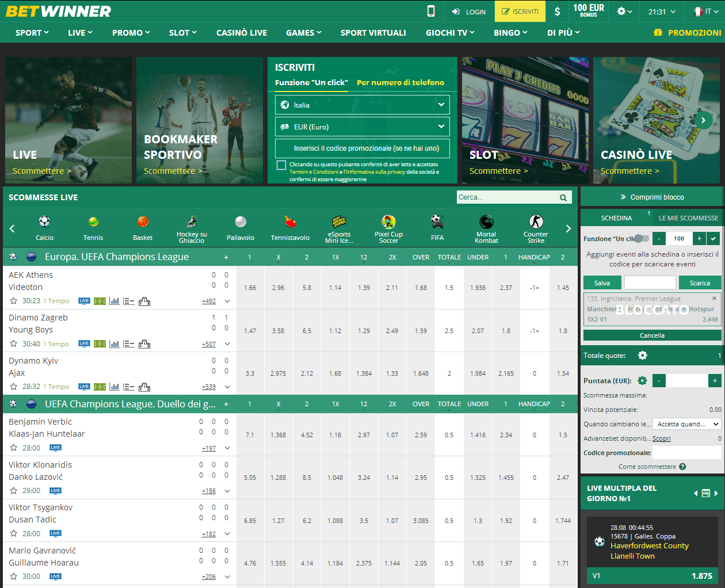Click the Salva button in bet slip
Screen dimensions: 725x588
pos(602,282)
